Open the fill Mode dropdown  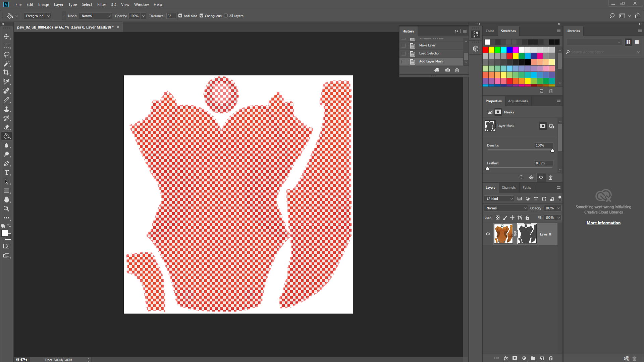(96, 16)
